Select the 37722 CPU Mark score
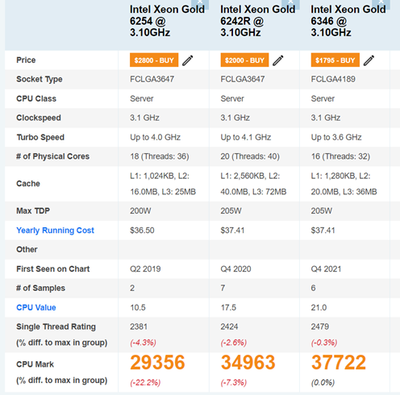 pos(339,362)
